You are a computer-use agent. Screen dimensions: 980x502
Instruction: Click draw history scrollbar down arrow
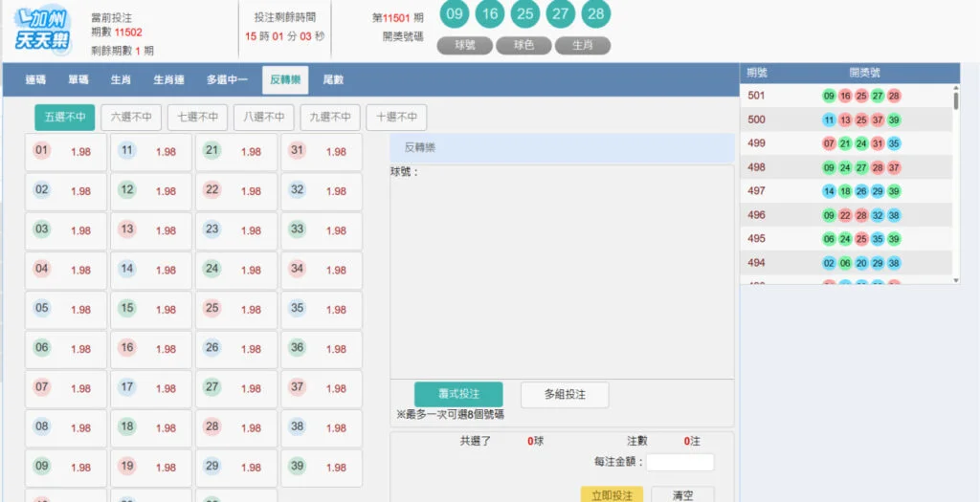point(955,280)
